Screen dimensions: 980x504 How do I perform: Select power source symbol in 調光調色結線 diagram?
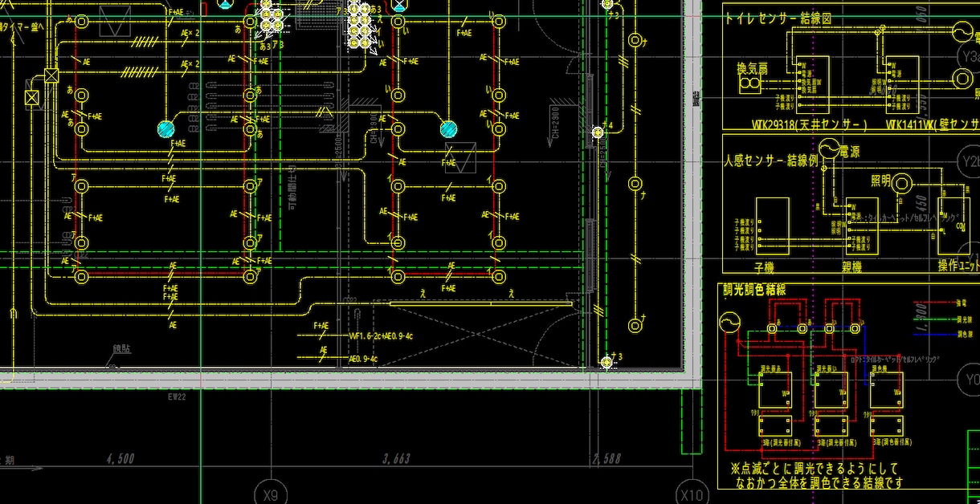tap(730, 323)
